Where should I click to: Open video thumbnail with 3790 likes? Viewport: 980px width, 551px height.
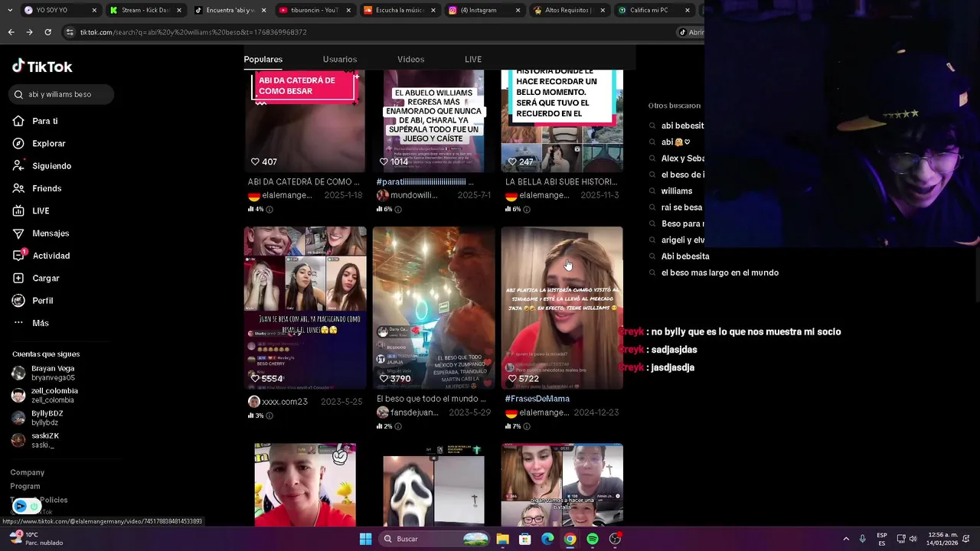click(433, 308)
